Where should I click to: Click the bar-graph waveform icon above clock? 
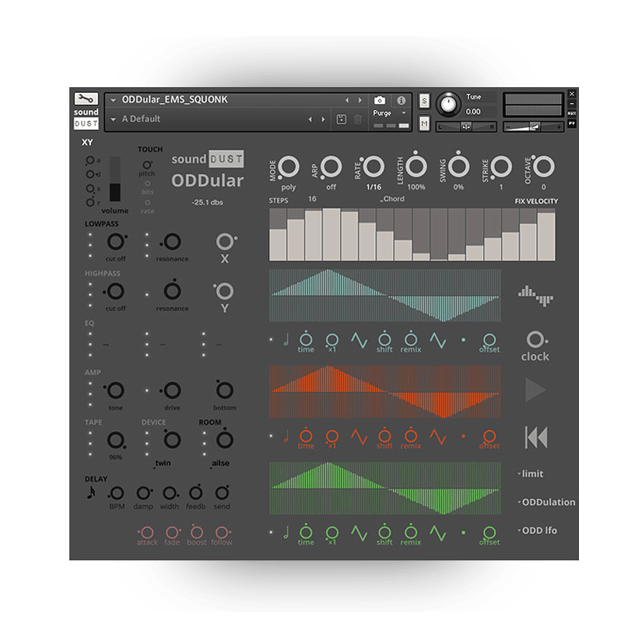535,296
